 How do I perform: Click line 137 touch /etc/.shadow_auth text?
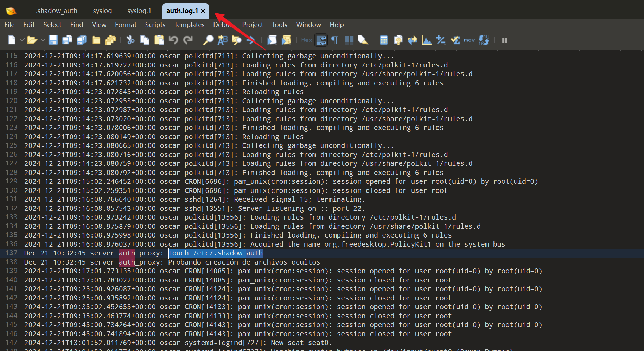[x=215, y=253]
